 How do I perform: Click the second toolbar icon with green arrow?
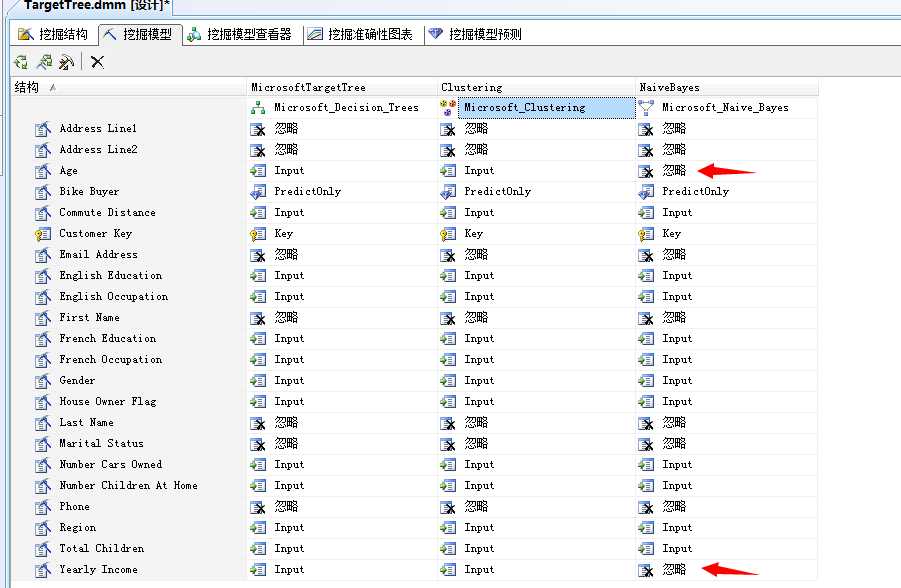coord(44,62)
